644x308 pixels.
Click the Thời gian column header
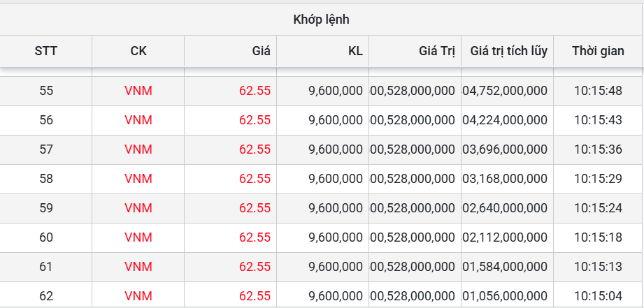point(598,51)
